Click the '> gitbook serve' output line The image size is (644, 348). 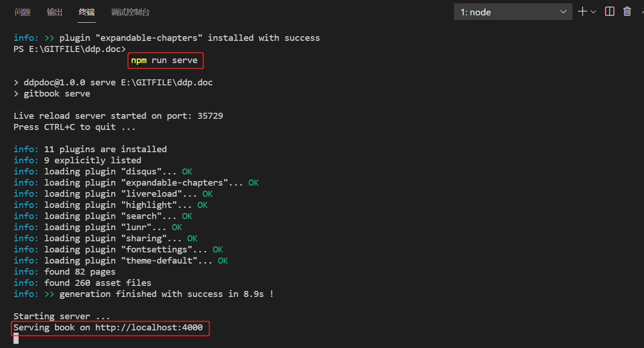[x=52, y=94]
